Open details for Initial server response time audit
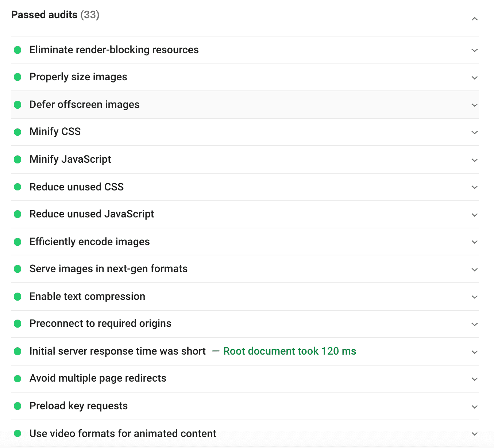 pyautogui.click(x=474, y=352)
